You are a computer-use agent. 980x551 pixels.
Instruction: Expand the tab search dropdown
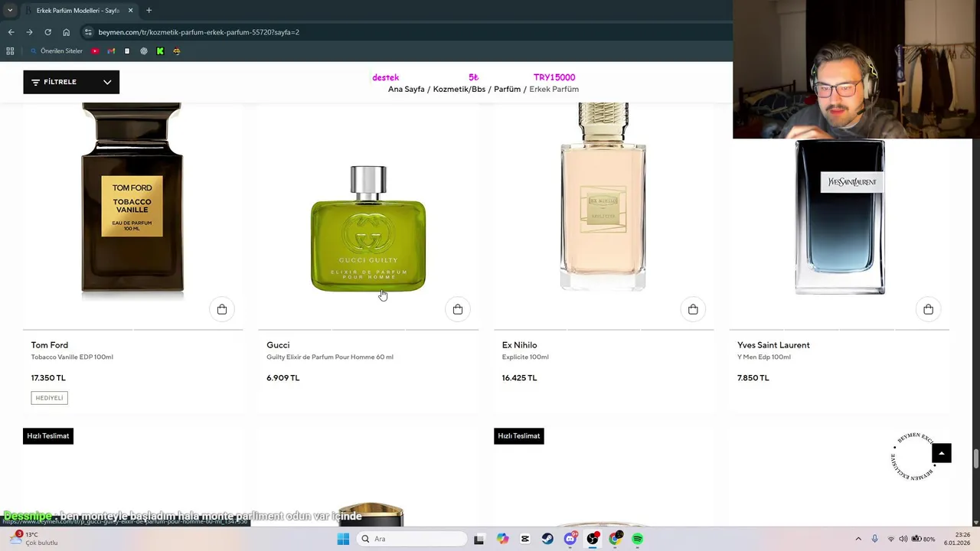(x=9, y=10)
